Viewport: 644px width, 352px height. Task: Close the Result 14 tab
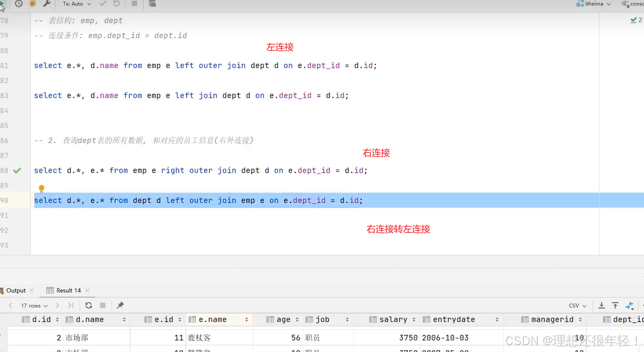pyautogui.click(x=87, y=290)
